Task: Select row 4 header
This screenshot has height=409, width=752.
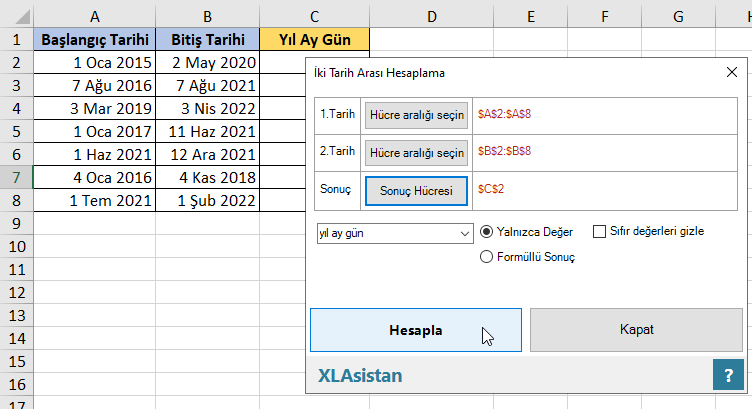Action: click(x=16, y=108)
